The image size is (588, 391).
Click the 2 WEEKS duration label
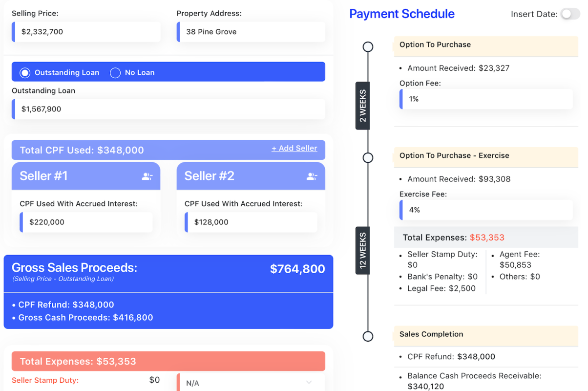tap(362, 106)
